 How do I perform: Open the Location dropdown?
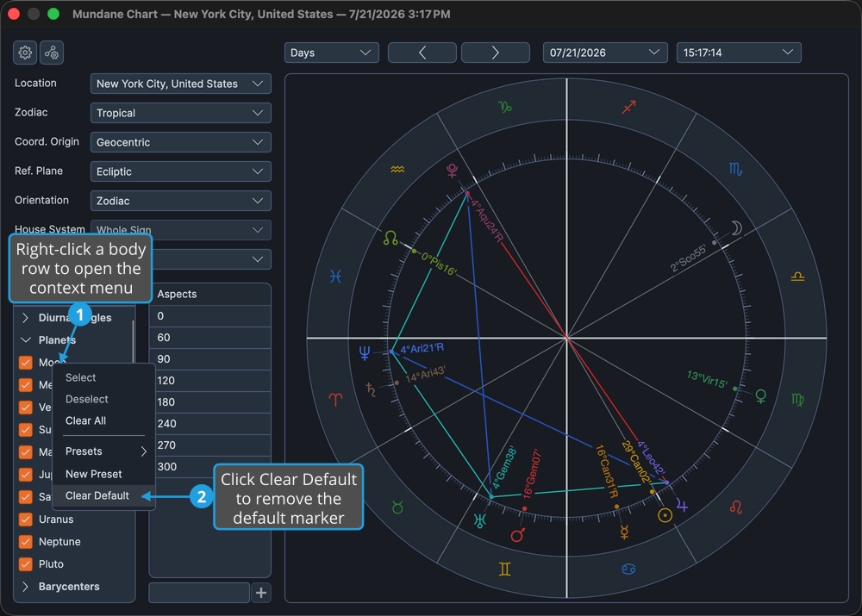180,84
